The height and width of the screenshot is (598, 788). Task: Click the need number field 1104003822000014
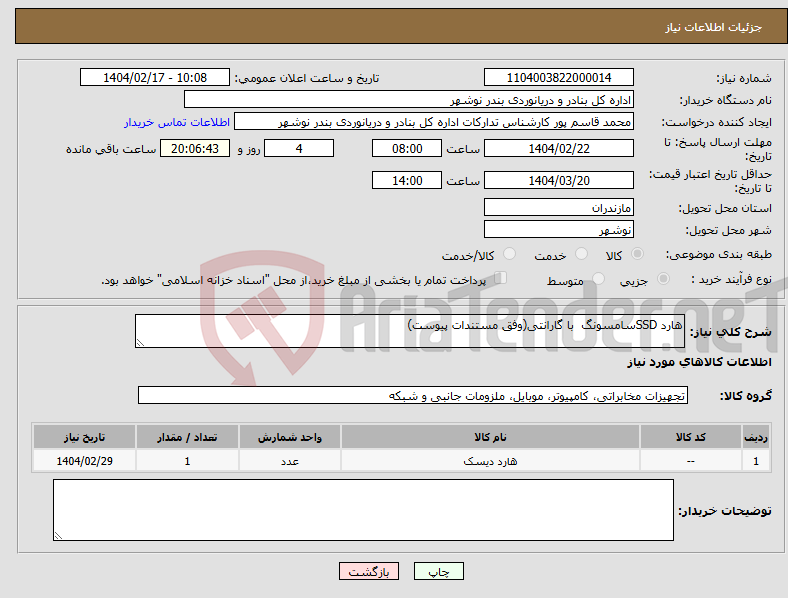(x=558, y=77)
